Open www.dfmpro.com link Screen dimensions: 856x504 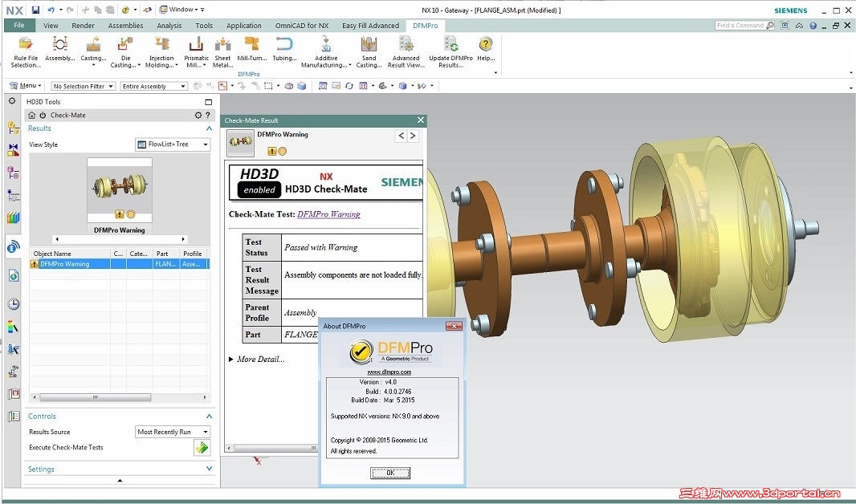(x=389, y=372)
